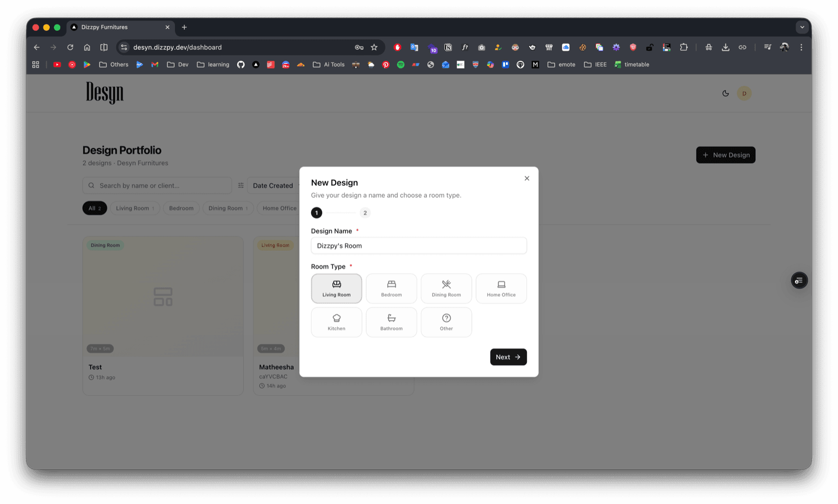Open the Gmail bookmark

coord(155,64)
